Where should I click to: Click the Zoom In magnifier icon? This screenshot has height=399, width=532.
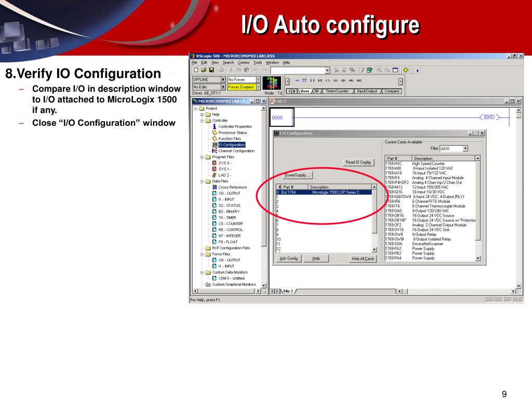tap(379, 70)
